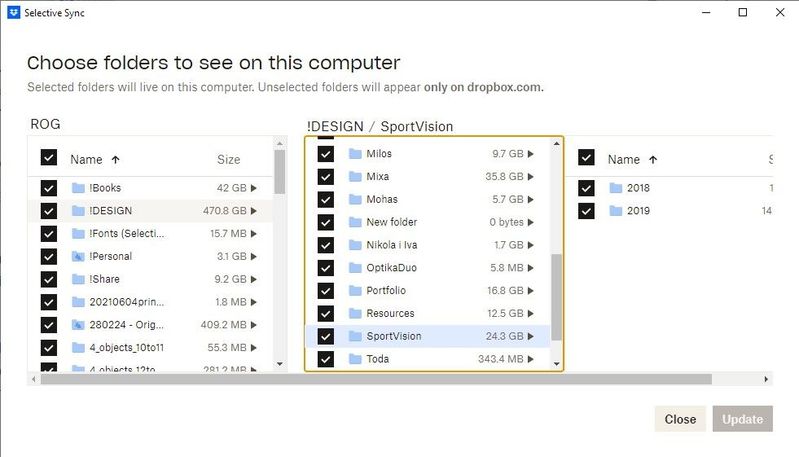This screenshot has width=799, height=457.
Task: Click the Resources folder icon
Action: point(355,313)
